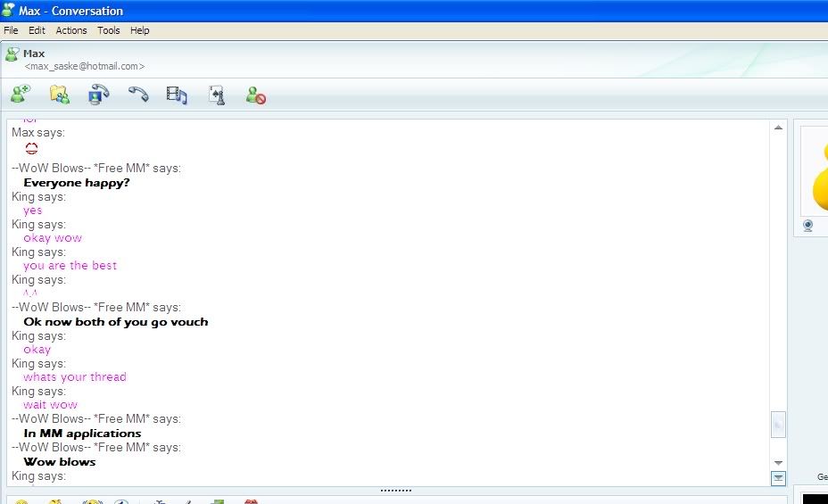Viewport: 828px width, 504px height.
Task: Click the Messenger icon in title bar
Action: coord(8,10)
